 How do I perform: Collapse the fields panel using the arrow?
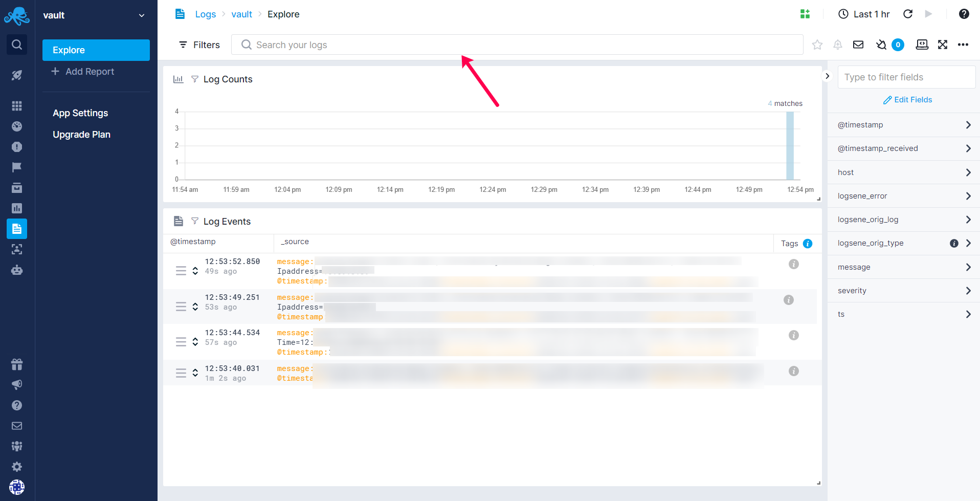[827, 76]
